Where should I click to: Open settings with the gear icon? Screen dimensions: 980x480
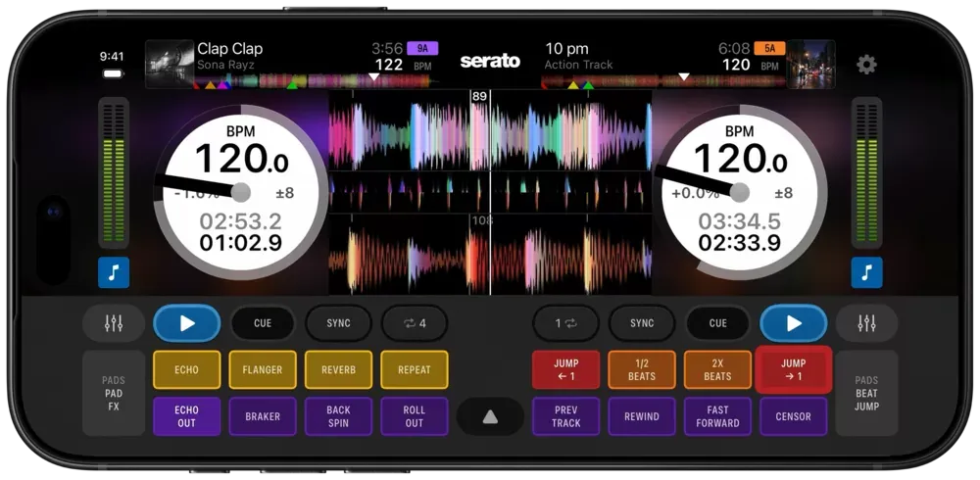(x=866, y=64)
